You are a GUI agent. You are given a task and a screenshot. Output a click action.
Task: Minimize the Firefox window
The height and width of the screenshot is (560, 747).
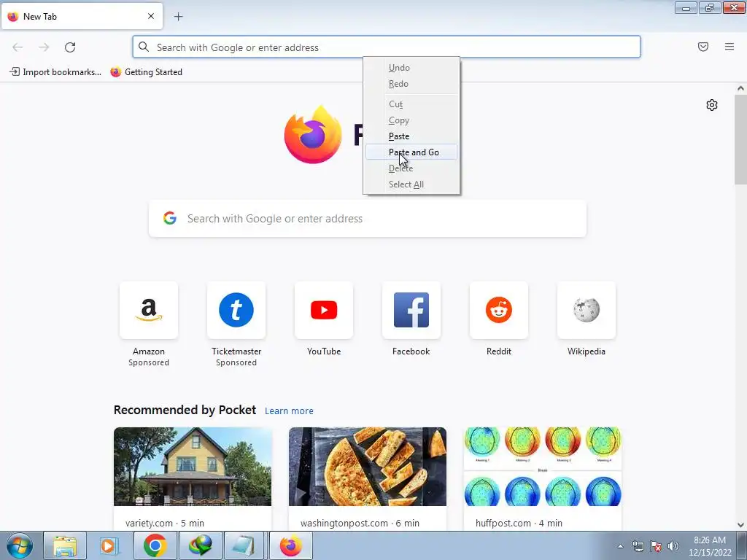pyautogui.click(x=686, y=7)
